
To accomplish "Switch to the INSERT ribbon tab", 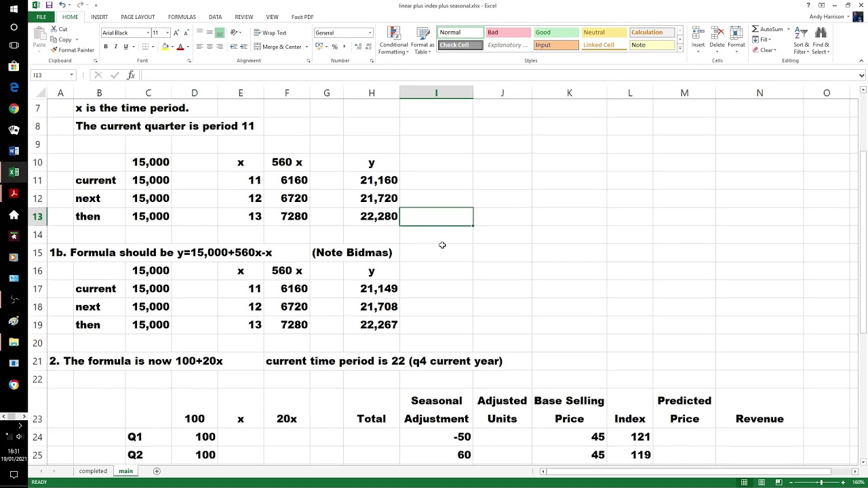I will pos(99,17).
